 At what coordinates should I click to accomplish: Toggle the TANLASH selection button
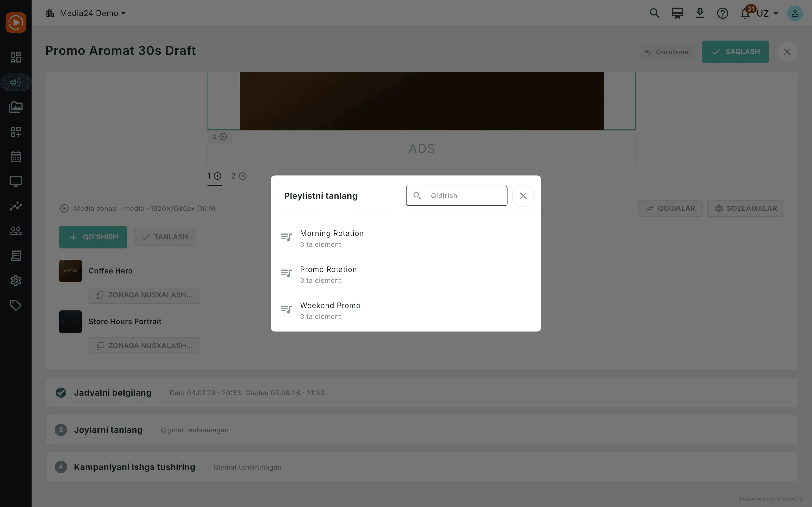click(x=165, y=237)
